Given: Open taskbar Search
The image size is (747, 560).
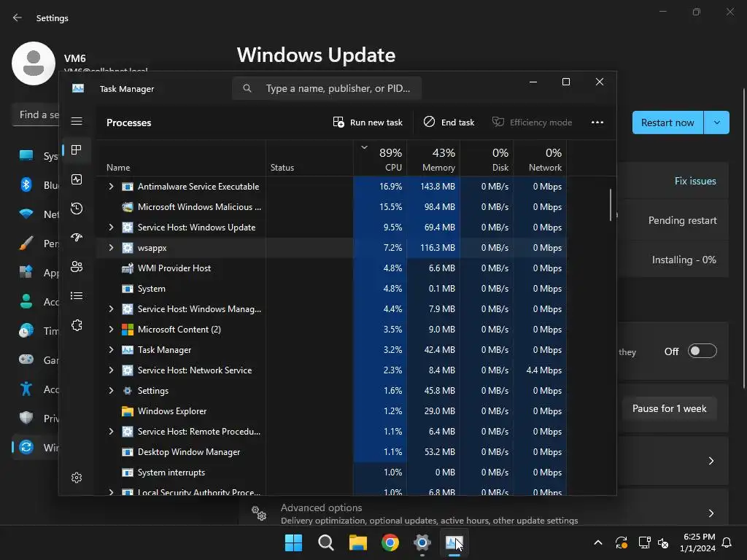Looking at the screenshot, I should click(x=326, y=542).
